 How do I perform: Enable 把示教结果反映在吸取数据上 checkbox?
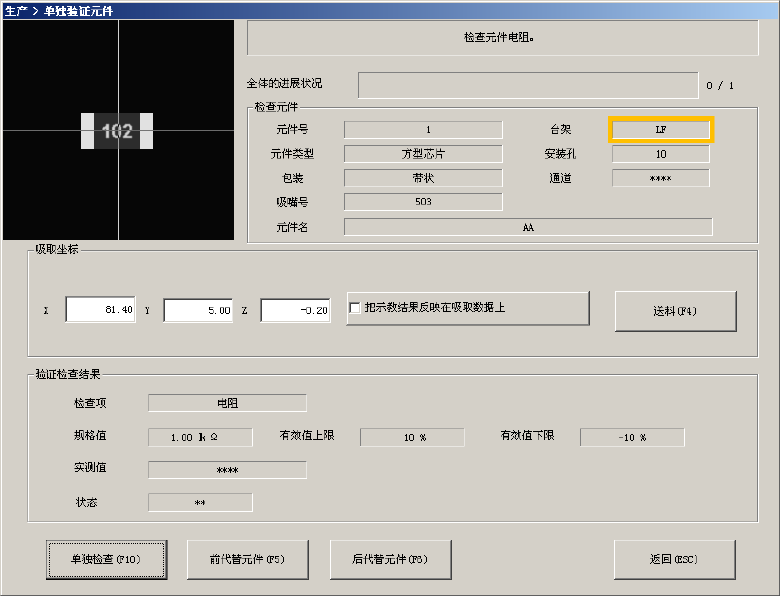pos(355,308)
